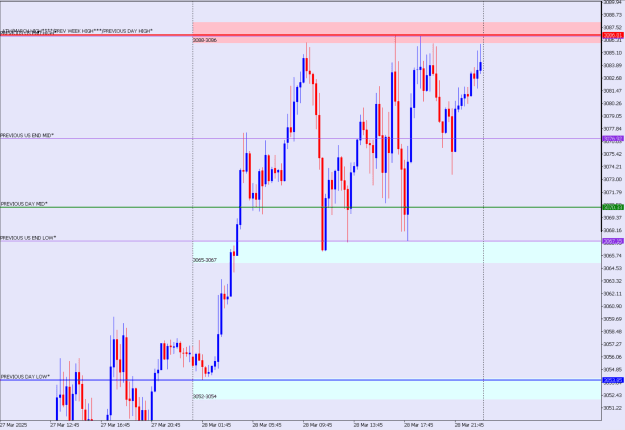Viewport: 625px width, 430px height.
Task: Click the 3052.43 price axis value
Action: 613,395
